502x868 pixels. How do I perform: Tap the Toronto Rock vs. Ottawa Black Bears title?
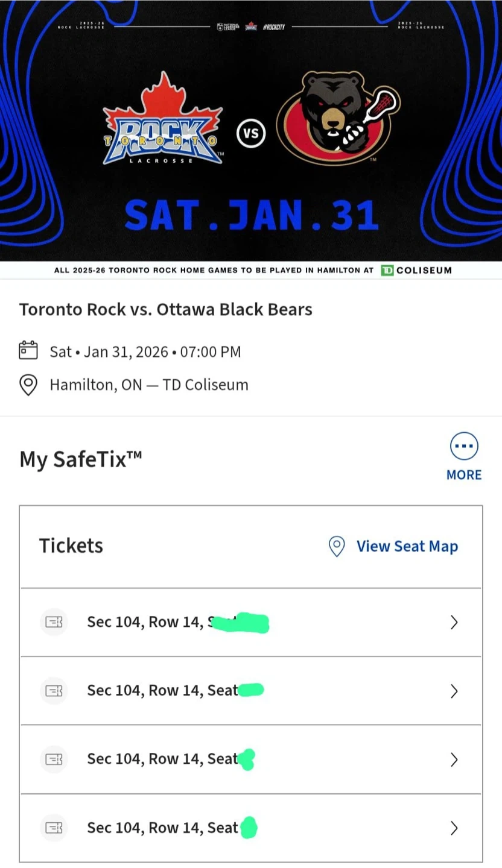click(166, 309)
